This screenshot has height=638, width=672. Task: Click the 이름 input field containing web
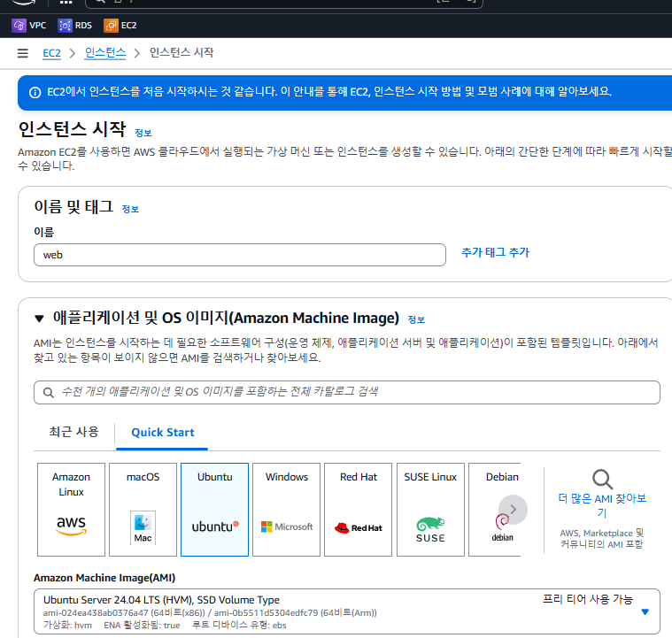pyautogui.click(x=240, y=255)
